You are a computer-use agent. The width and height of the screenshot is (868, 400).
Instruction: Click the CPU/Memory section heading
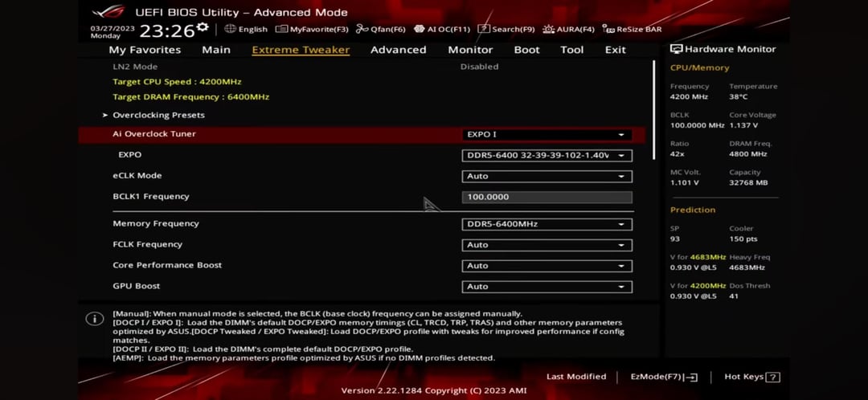(700, 68)
